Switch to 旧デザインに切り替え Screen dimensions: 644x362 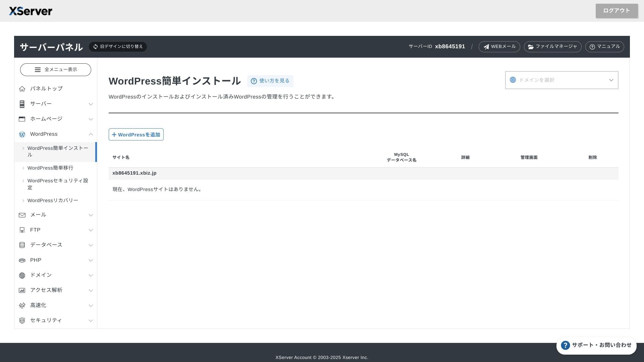[118, 47]
